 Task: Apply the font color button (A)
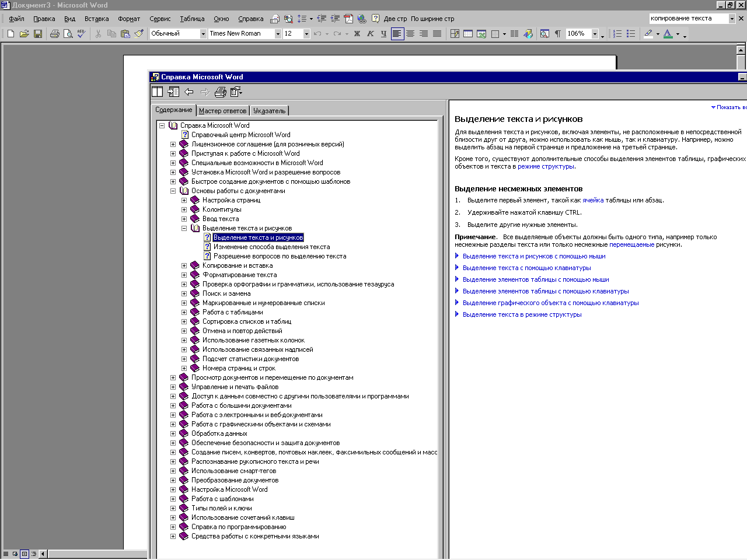pyautogui.click(x=668, y=34)
